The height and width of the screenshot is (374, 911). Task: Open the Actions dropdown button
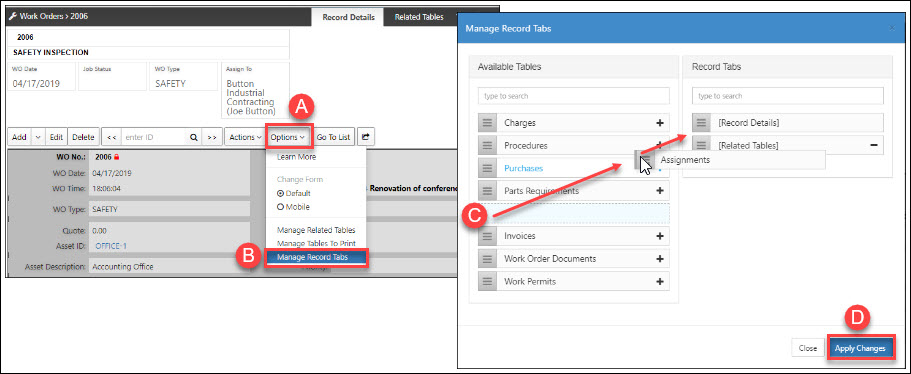pyautogui.click(x=245, y=137)
